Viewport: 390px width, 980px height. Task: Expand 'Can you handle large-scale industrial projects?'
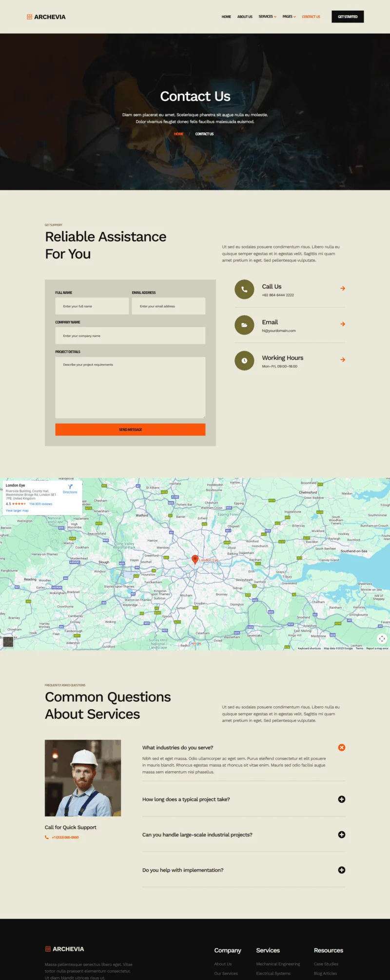342,835
